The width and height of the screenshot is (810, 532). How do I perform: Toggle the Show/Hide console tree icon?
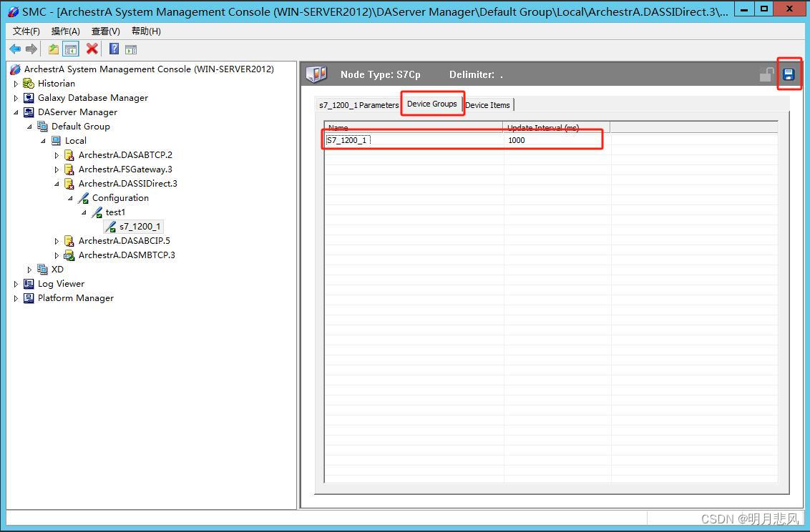71,49
